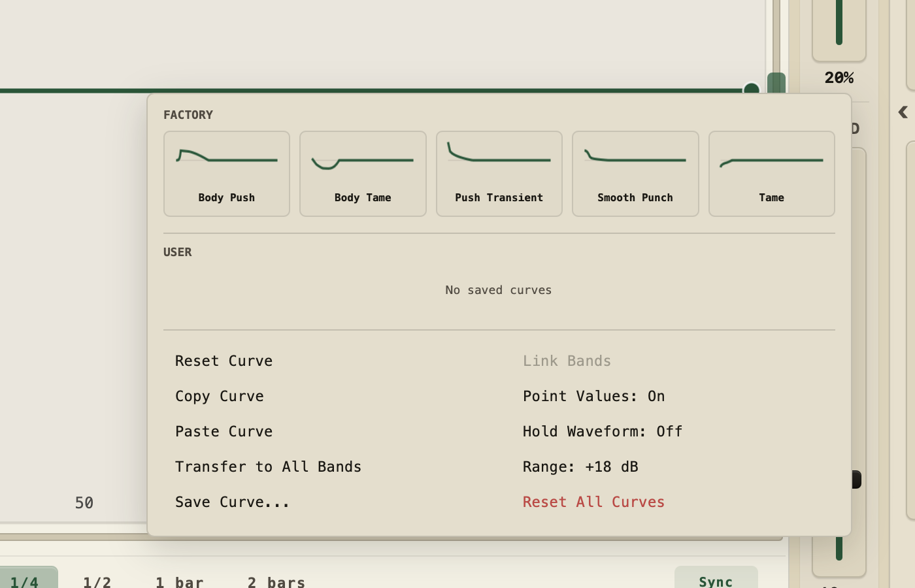Change the Range: +18 dB setting
This screenshot has width=915, height=588.
click(580, 466)
